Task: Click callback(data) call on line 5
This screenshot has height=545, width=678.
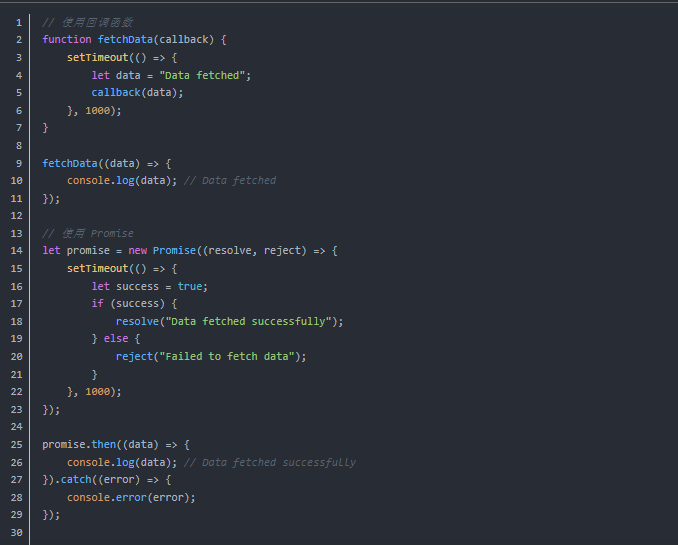Action: point(134,93)
